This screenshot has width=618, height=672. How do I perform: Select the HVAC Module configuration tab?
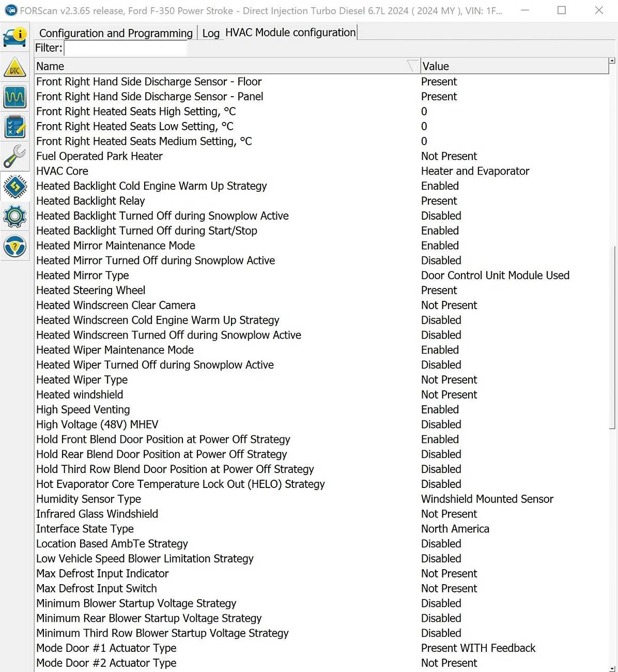(x=290, y=33)
